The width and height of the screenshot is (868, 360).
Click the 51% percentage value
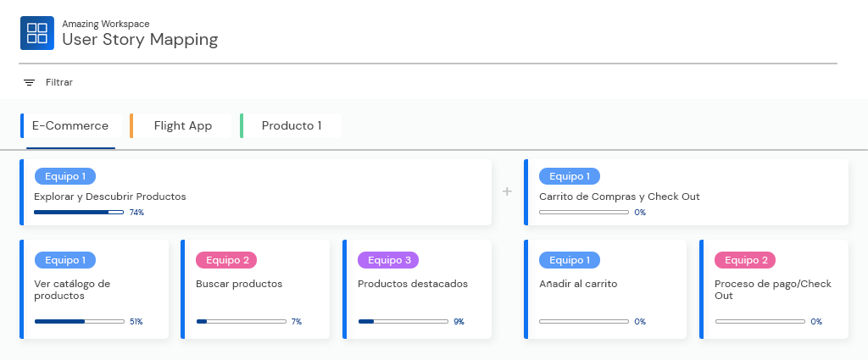click(x=136, y=321)
